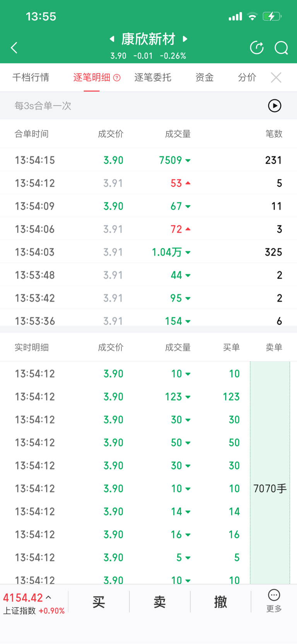
Task: Switch to previous stock with left triangle
Action: [x=112, y=39]
